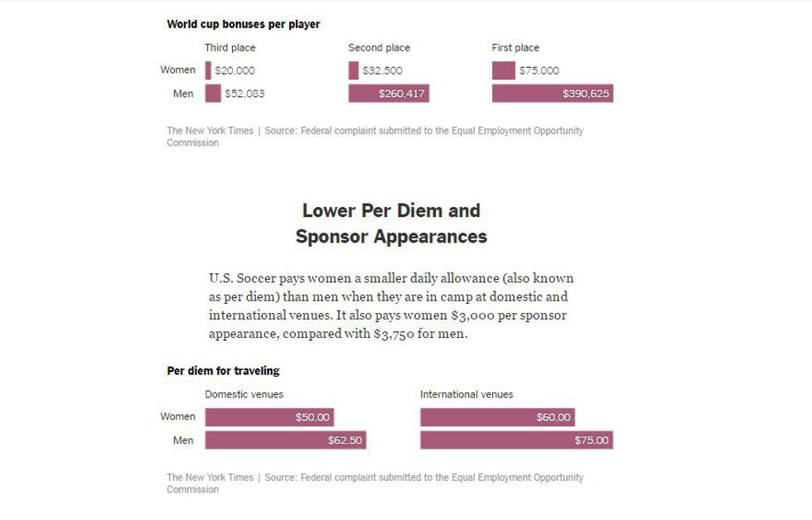Screen dimensions: 812x520
Task: Click the "Third place" column label
Action: (230, 48)
